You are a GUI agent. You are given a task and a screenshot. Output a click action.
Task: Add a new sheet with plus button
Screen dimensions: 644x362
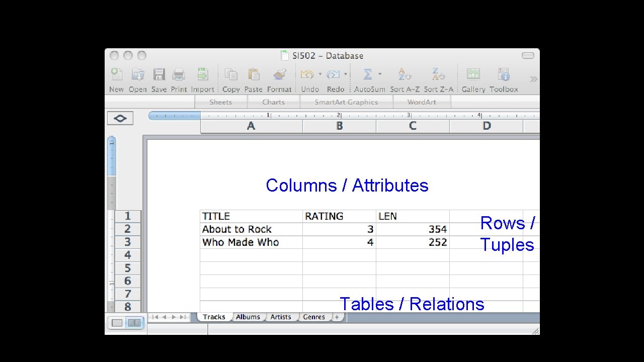tap(338, 317)
